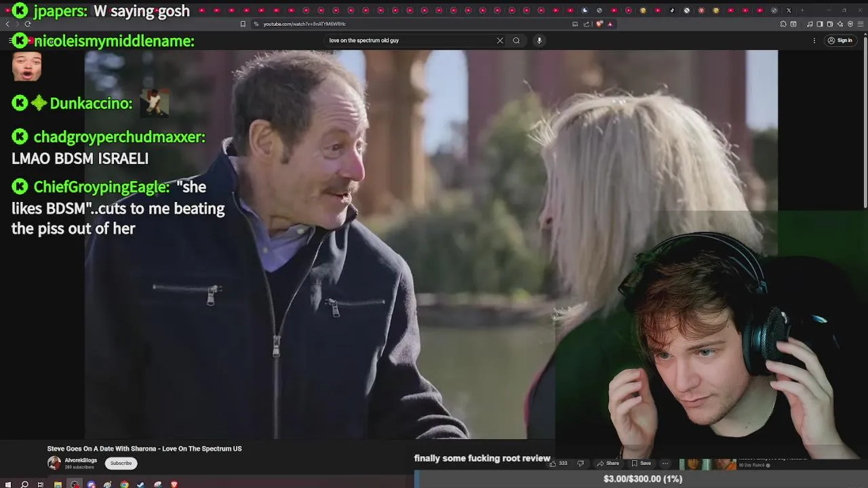Click chat username Dunkaccino
Screen dimensions: 868x488
click(x=91, y=103)
